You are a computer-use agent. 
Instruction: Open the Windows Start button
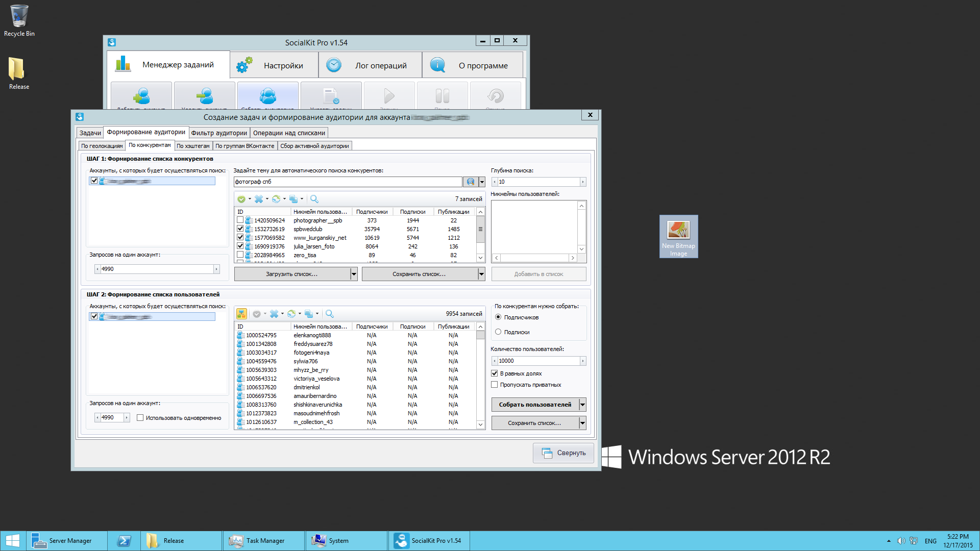(x=13, y=541)
